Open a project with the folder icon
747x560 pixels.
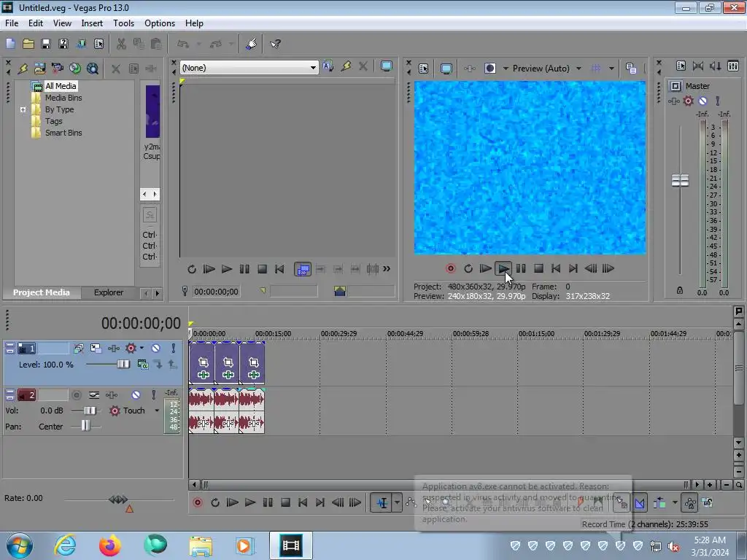point(28,44)
